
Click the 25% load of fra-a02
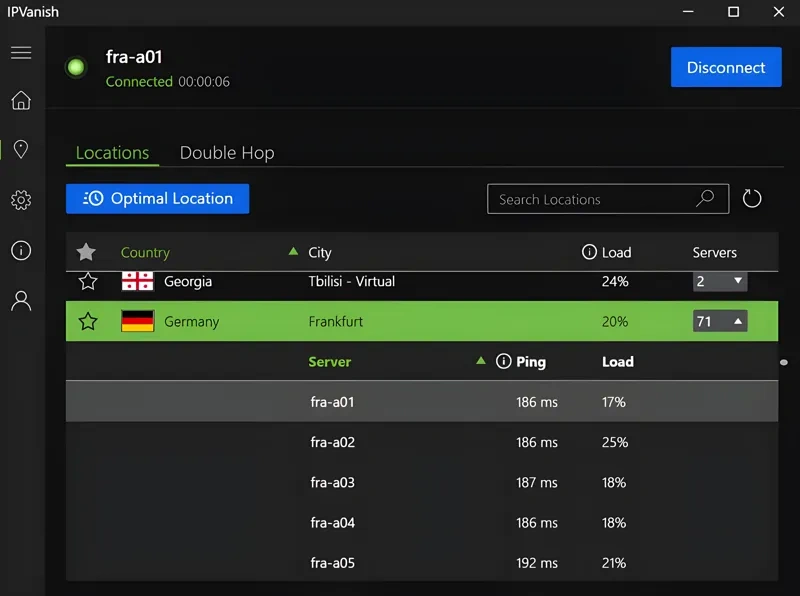(615, 442)
